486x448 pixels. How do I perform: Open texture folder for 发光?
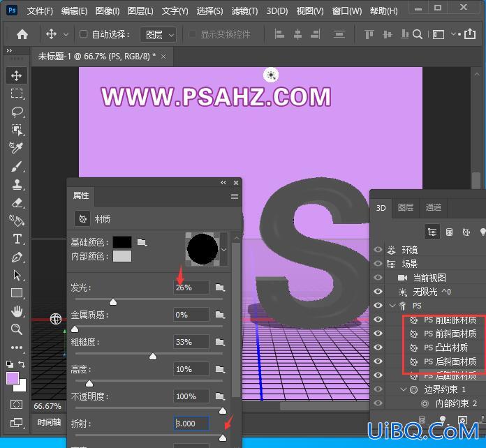(x=220, y=288)
